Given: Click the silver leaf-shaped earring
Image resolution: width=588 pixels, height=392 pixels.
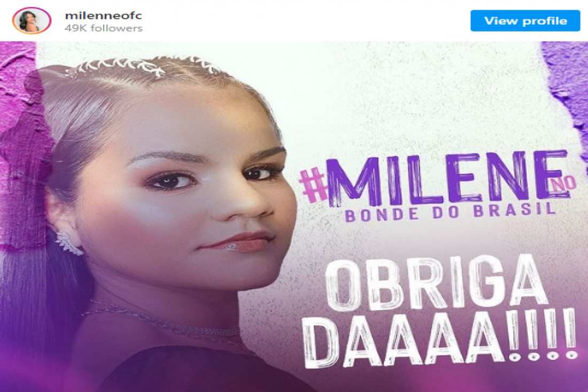Looking at the screenshot, I should coord(69,243).
